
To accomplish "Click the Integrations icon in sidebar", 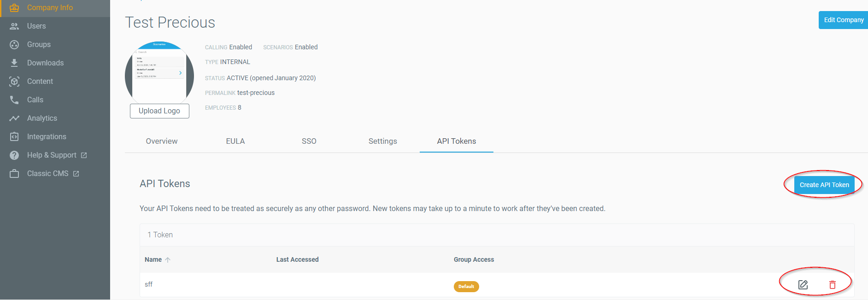I will (14, 137).
